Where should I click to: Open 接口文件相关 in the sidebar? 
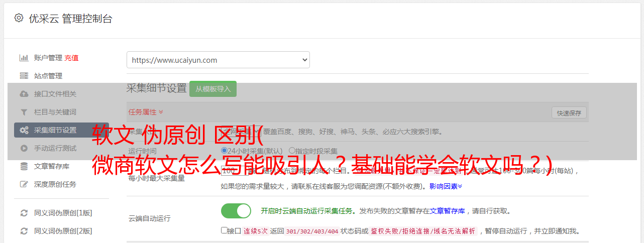pyautogui.click(x=55, y=94)
